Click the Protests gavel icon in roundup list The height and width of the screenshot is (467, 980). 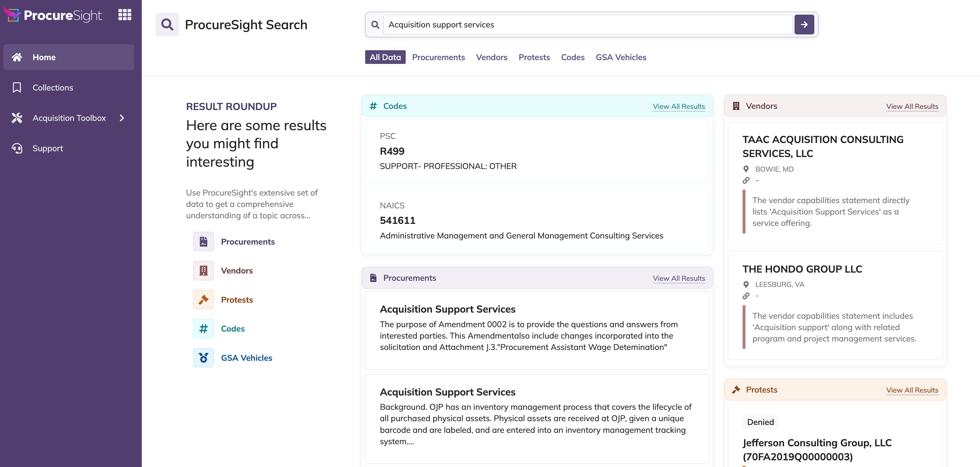click(x=204, y=299)
